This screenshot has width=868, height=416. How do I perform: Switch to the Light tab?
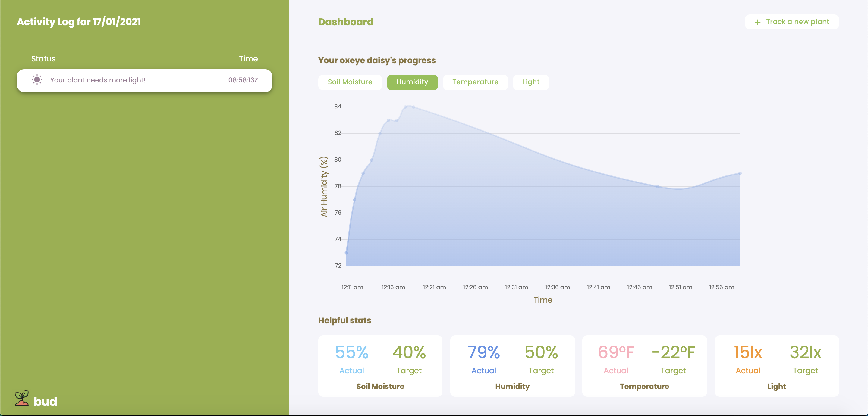click(x=531, y=82)
